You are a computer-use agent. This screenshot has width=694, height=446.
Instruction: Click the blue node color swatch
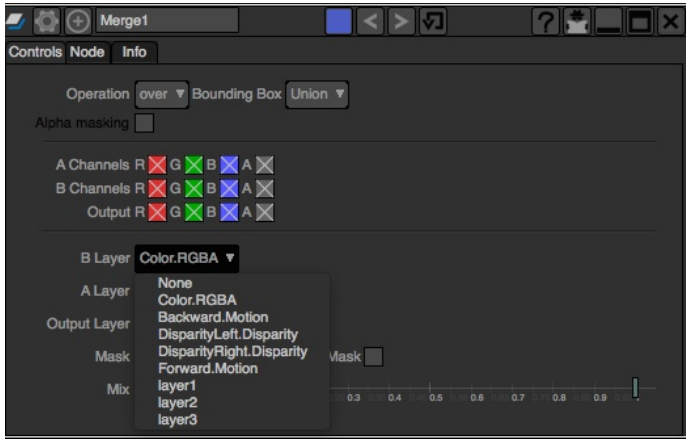coord(339,21)
